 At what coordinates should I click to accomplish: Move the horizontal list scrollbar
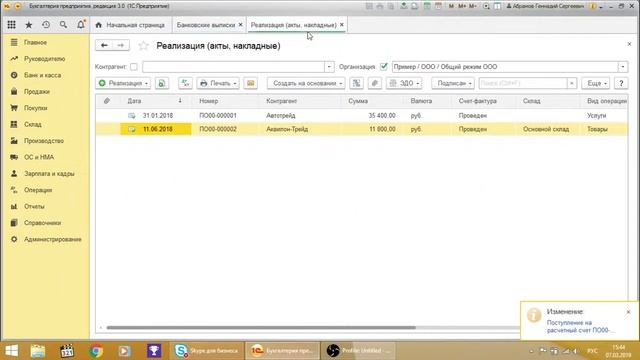(x=261, y=327)
